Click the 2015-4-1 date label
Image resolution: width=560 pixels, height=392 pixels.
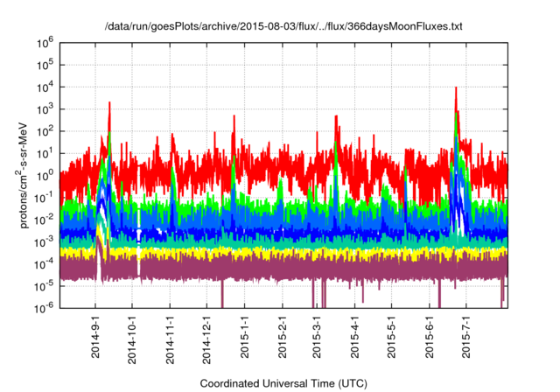point(354,336)
